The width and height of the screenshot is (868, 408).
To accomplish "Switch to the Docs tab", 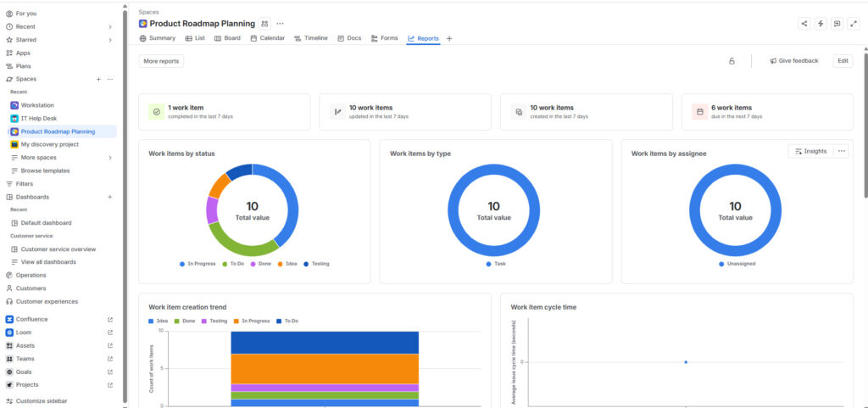I will [x=349, y=38].
